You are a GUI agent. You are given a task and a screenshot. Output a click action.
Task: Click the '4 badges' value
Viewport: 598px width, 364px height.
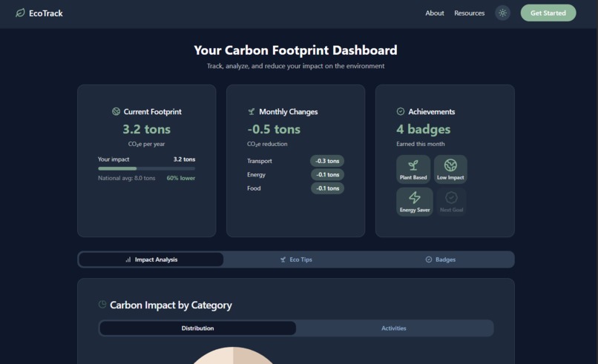[424, 129]
